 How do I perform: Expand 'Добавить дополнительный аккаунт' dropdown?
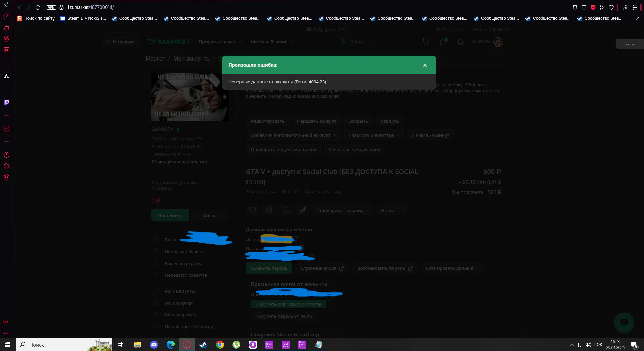pos(293,135)
